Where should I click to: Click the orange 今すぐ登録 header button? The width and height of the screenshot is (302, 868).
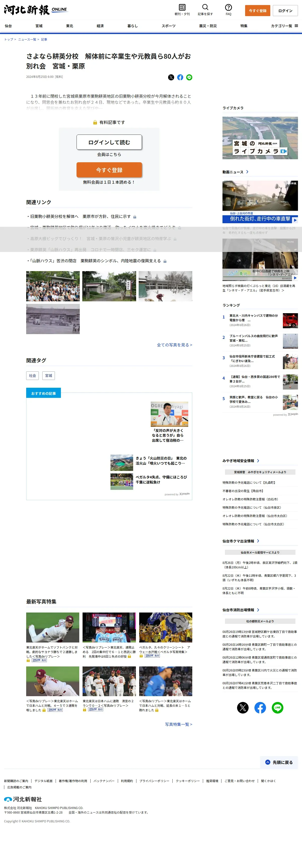[x=257, y=11]
